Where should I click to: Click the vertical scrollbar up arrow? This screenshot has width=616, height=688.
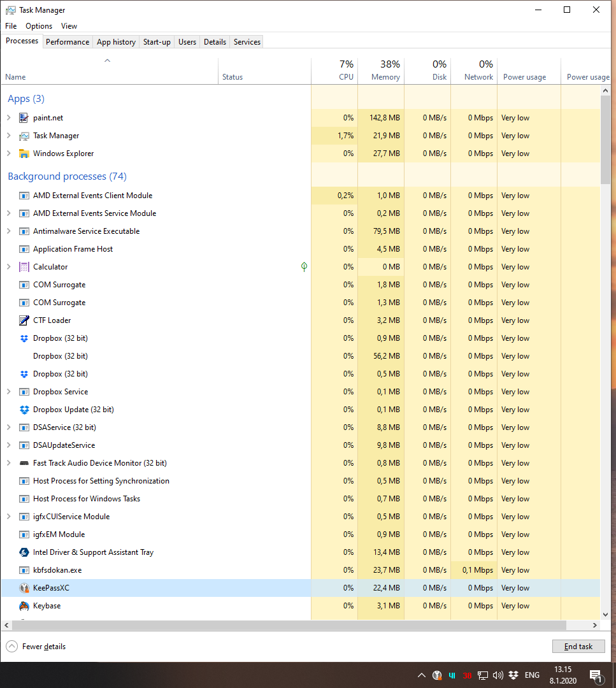click(605, 90)
